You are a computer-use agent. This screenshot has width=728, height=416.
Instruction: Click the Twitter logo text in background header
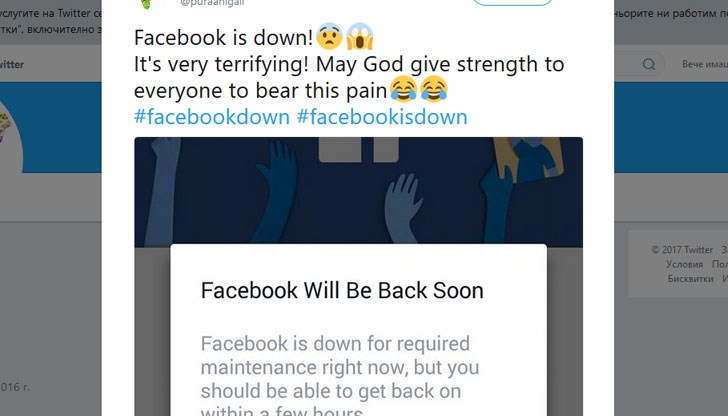tap(12, 64)
